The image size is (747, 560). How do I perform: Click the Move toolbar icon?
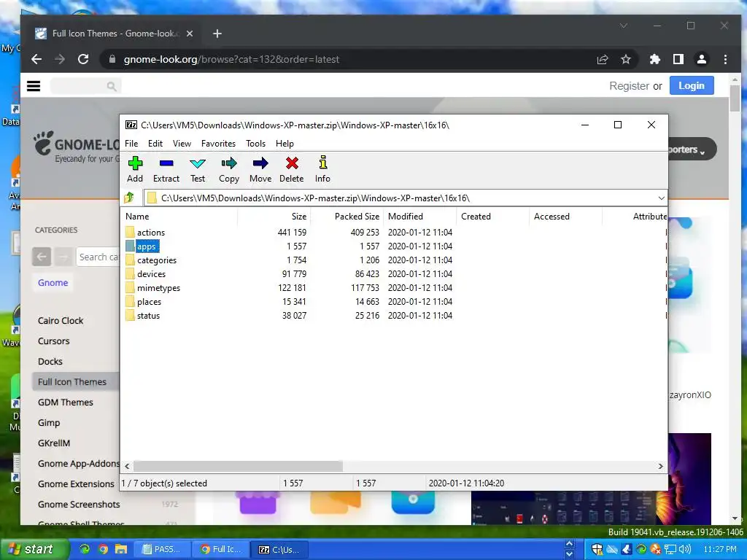260,169
